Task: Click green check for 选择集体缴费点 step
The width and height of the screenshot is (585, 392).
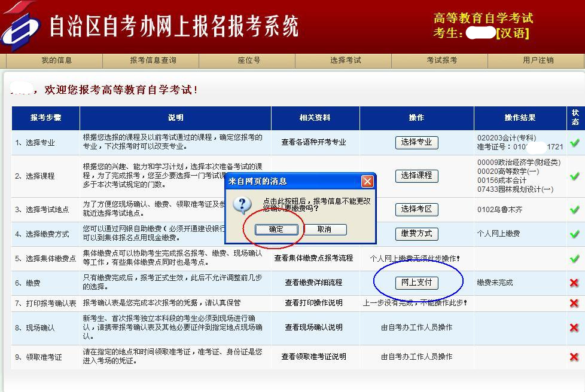Action: [574, 258]
